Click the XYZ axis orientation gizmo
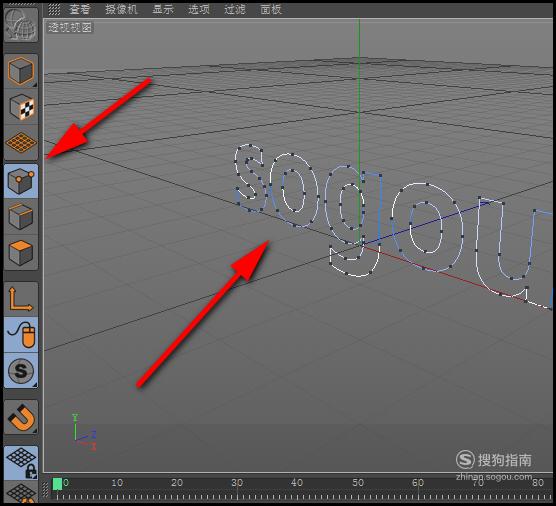556x506 pixels. click(x=84, y=432)
